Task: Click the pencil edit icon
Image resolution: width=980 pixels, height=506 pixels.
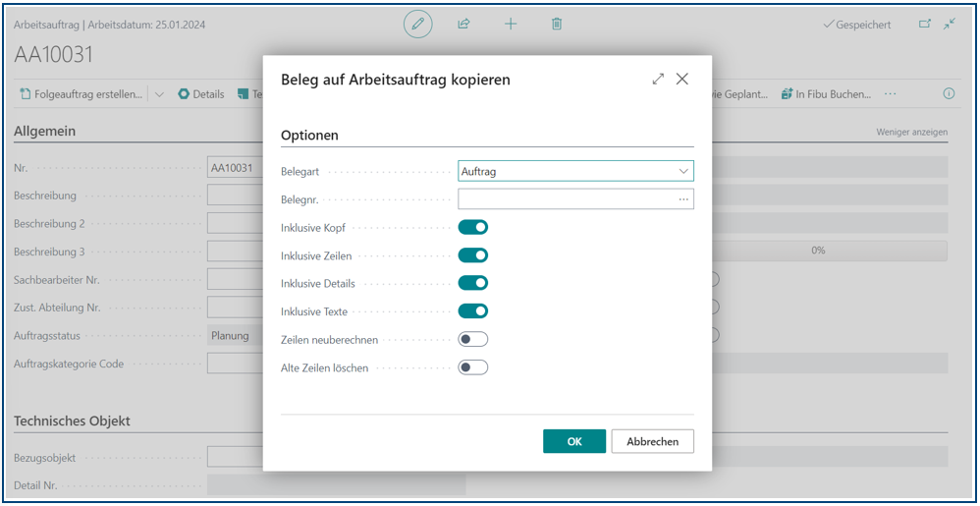Action: (x=418, y=25)
